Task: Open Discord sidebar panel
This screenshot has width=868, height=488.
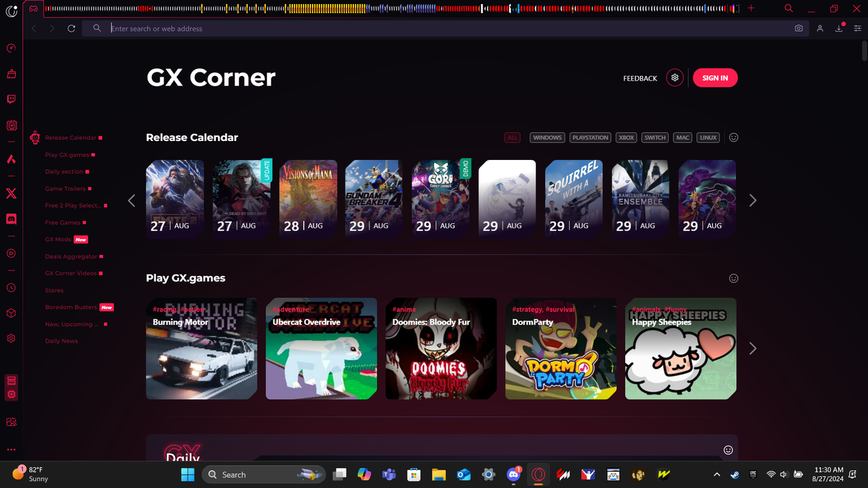Action: click(11, 219)
